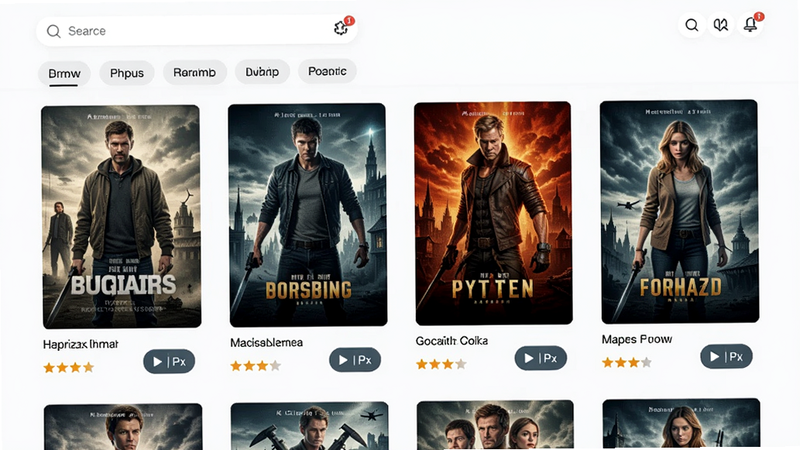
Task: Click star rating under Mapes Poow
Action: [627, 363]
